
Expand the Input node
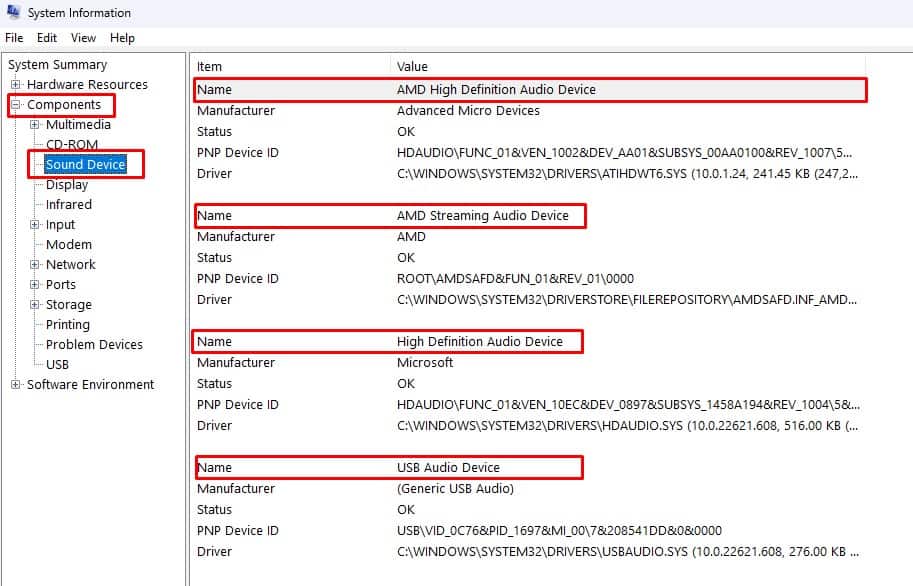click(x=35, y=224)
